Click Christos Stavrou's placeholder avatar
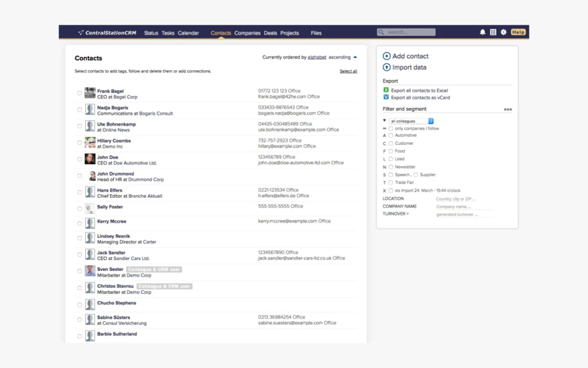Viewport: 588px width, 368px height. [90, 288]
